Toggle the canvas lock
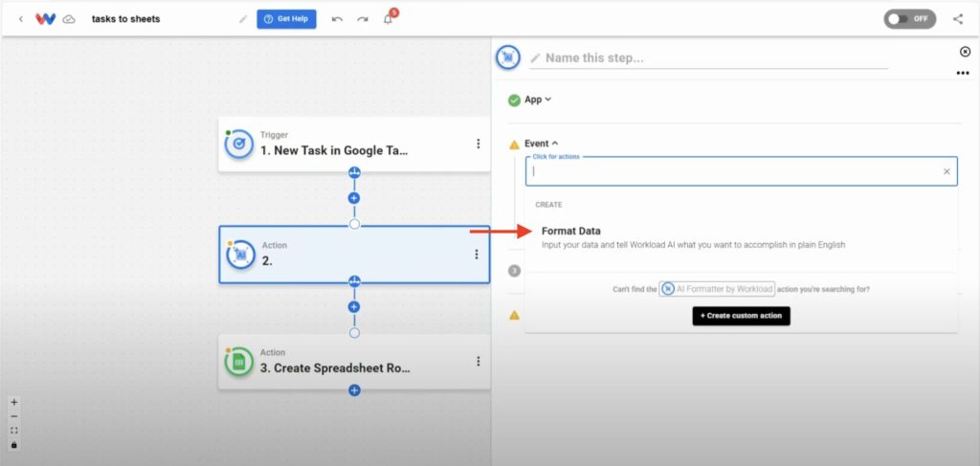Screen dimensions: 980x466 tap(14, 445)
